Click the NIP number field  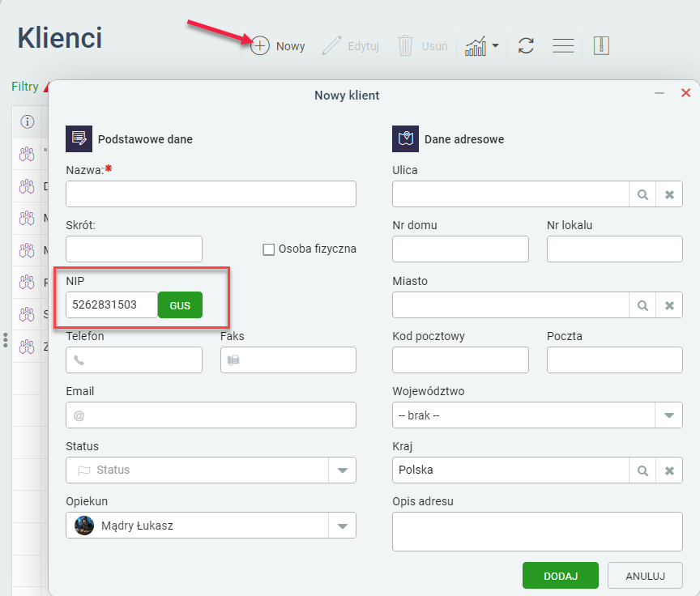[x=112, y=305]
